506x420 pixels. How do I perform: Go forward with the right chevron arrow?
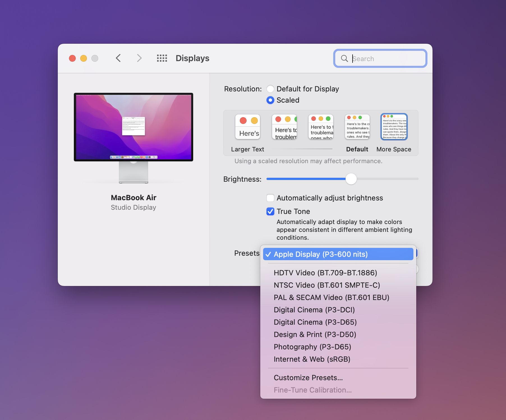[139, 58]
